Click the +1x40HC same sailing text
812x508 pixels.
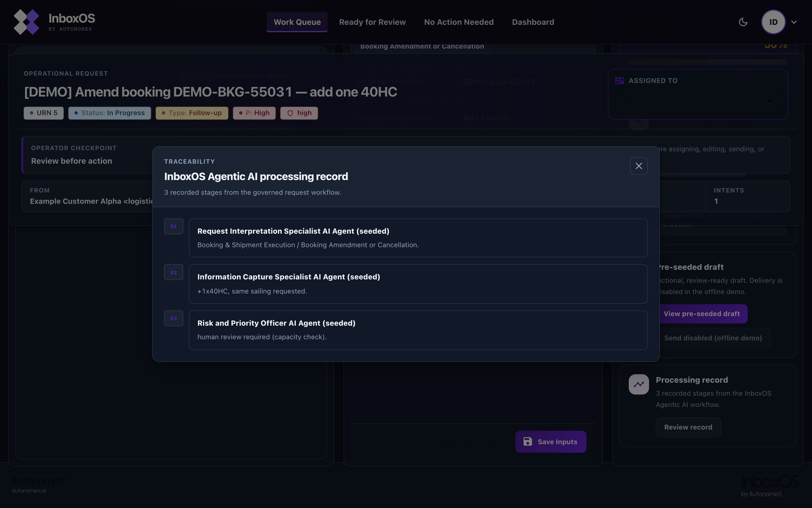(x=252, y=291)
